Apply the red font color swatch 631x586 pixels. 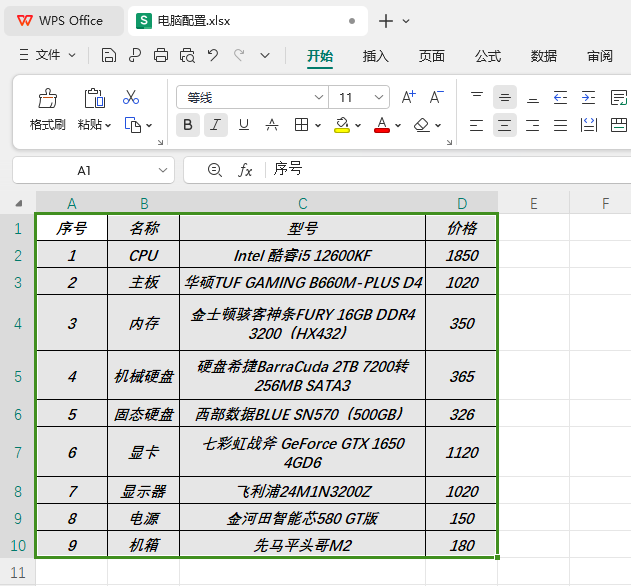[x=382, y=125]
